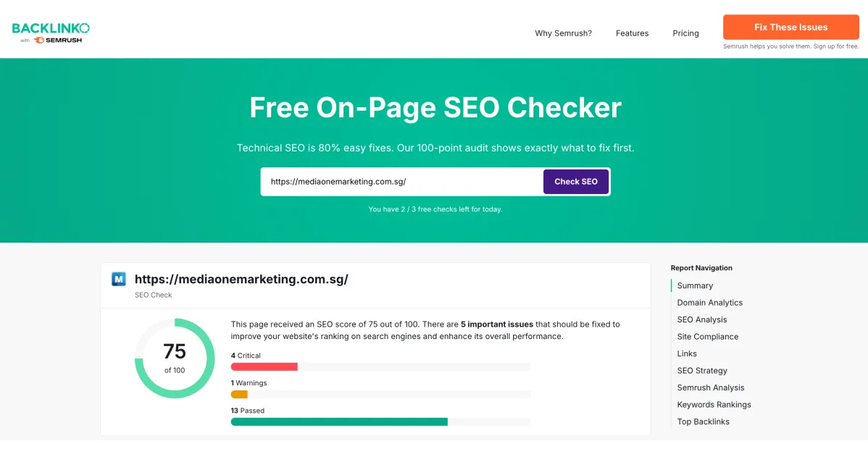The height and width of the screenshot is (452, 868).
Task: Open Domain Analytics in the sidebar
Action: coord(710,302)
